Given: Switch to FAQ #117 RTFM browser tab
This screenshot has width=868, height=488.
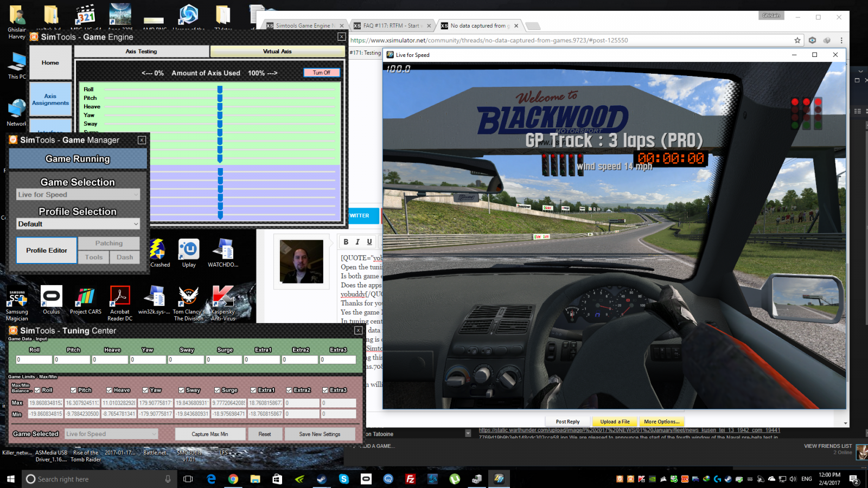Looking at the screenshot, I should coord(392,25).
